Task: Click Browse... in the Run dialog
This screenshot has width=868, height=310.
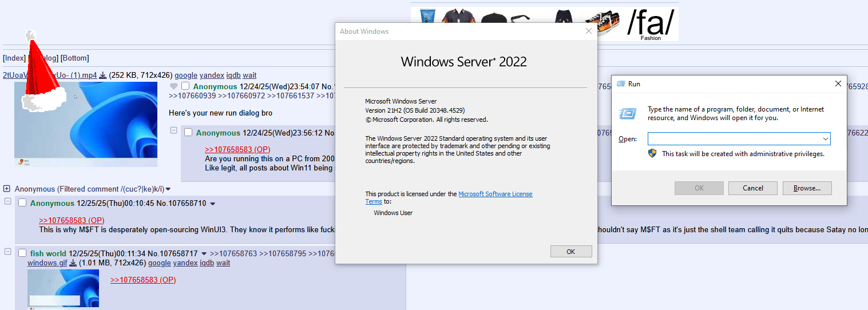Action: pos(807,188)
